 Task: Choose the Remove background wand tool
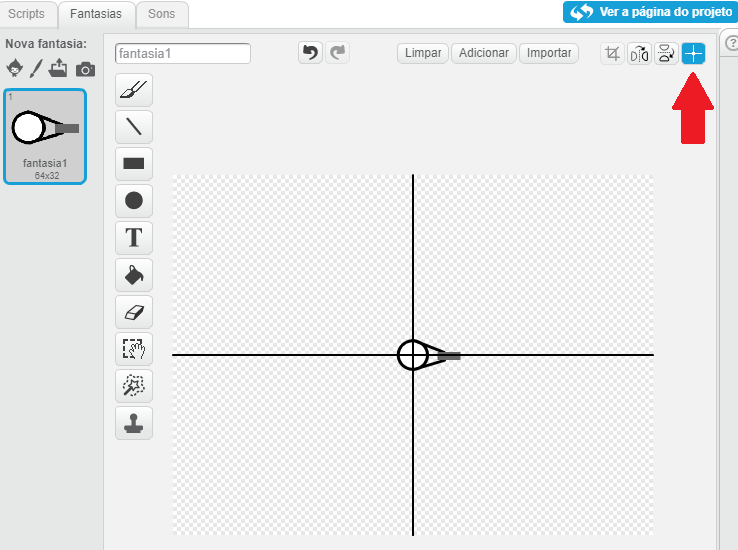tap(134, 386)
